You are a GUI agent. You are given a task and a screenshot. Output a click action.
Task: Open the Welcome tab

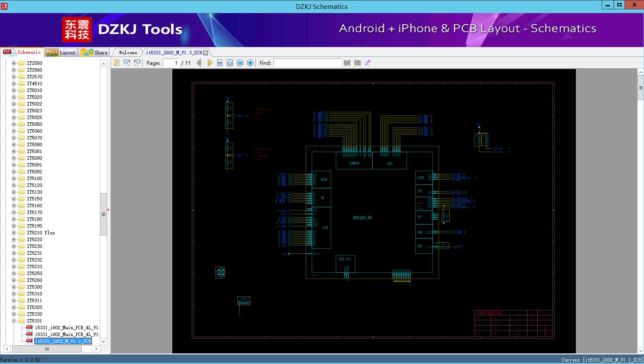(128, 53)
